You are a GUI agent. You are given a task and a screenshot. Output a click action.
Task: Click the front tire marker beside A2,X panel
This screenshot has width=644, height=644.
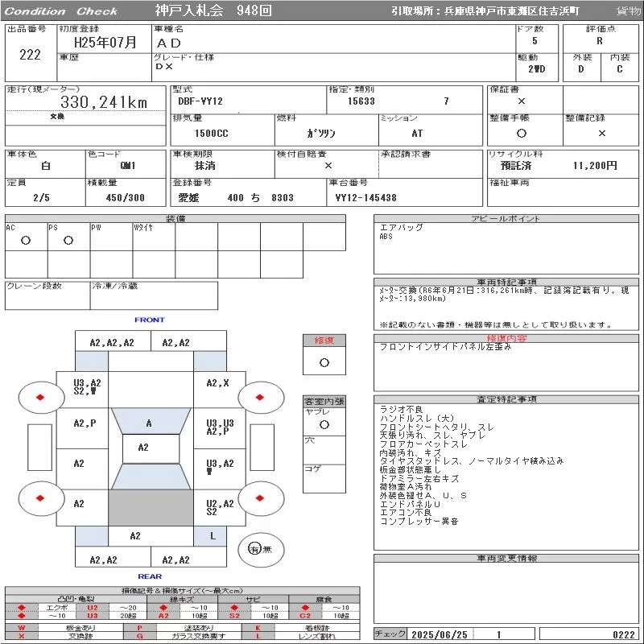(260, 397)
